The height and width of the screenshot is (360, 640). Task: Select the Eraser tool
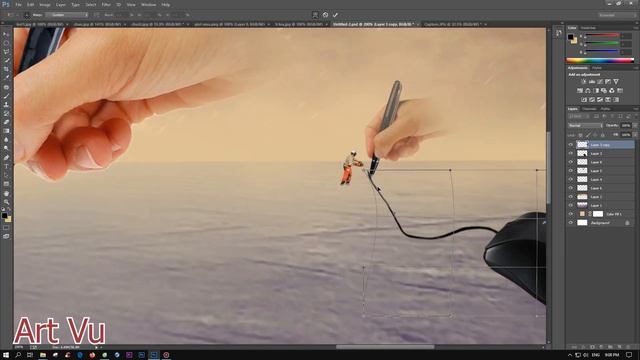point(6,122)
